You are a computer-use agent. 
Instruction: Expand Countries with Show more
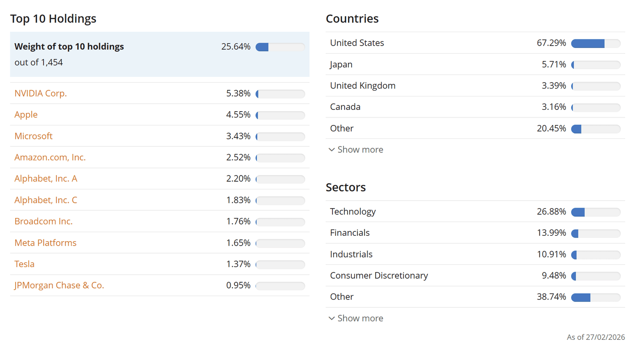pos(360,150)
